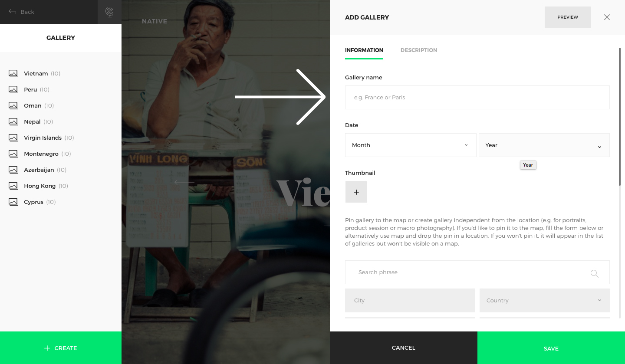Click the Back link text
The width and height of the screenshot is (625, 364).
pyautogui.click(x=27, y=12)
